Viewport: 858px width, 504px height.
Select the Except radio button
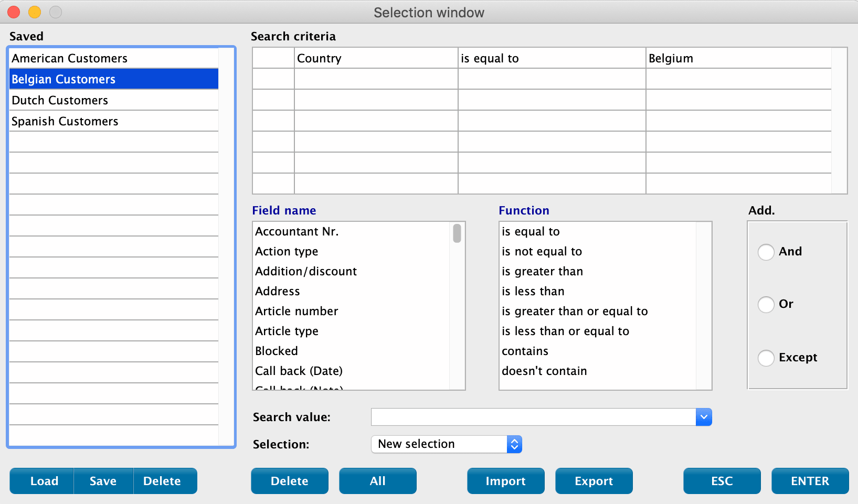click(x=766, y=358)
